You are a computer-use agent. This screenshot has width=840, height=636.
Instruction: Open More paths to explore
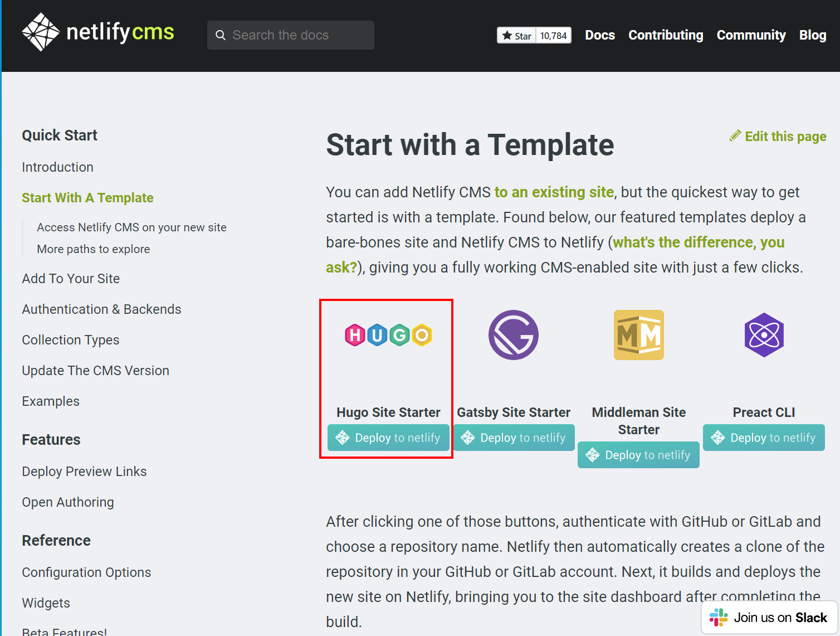93,249
